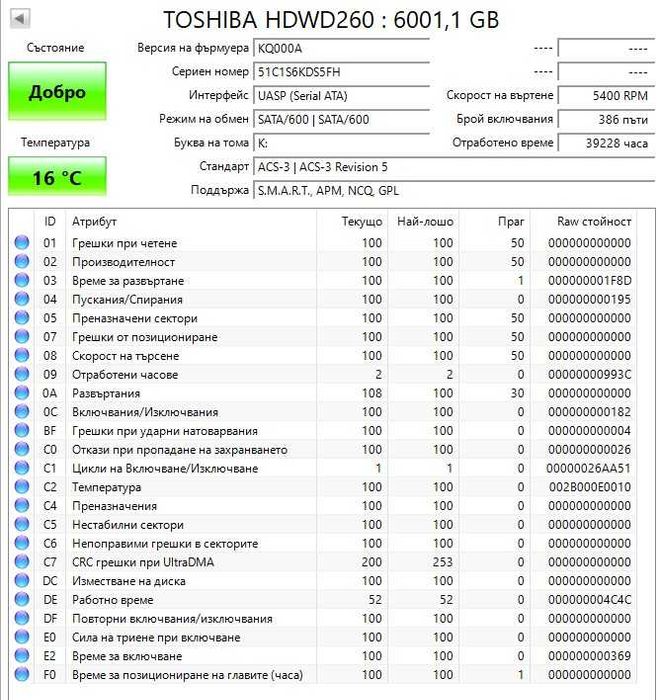Click the power-on hours field 39228 часа

pyautogui.click(x=606, y=143)
